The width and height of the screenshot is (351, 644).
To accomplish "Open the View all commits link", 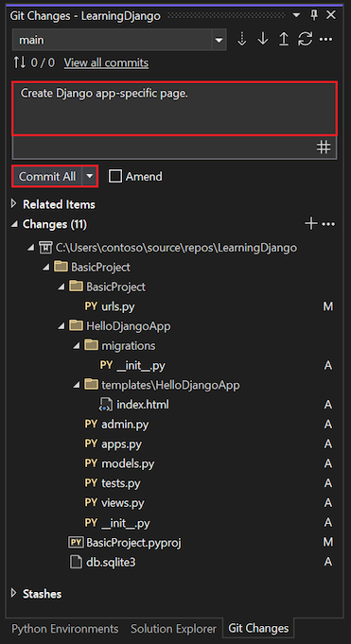I will [x=106, y=62].
